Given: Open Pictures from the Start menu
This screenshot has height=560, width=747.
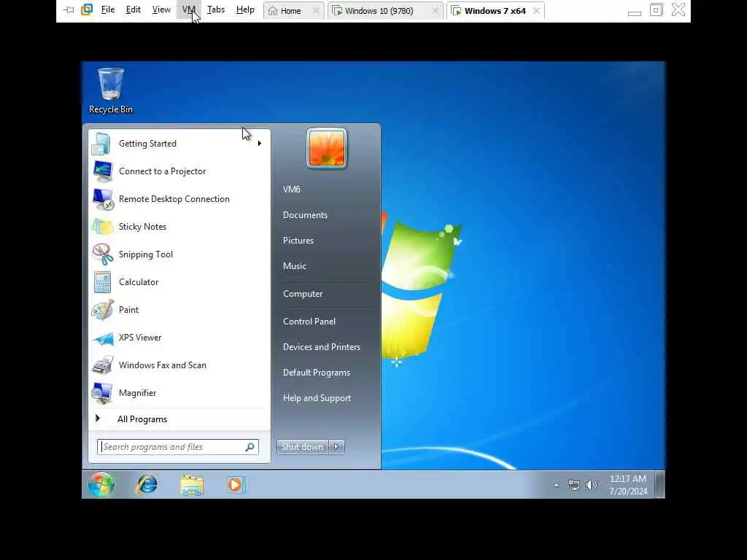Looking at the screenshot, I should [x=298, y=241].
